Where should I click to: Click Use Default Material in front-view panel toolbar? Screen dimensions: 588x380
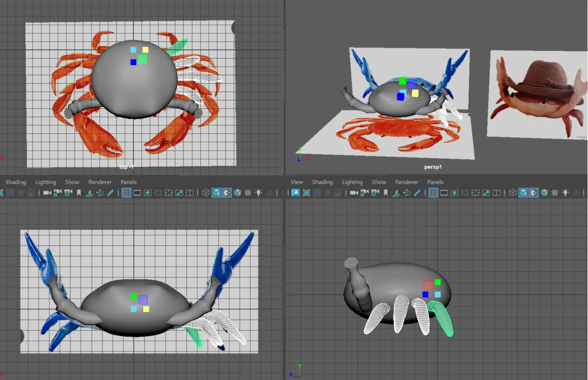(227, 193)
